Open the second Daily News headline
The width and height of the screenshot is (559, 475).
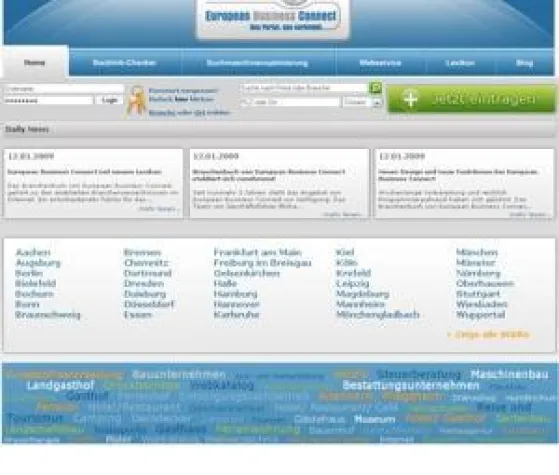point(269,175)
